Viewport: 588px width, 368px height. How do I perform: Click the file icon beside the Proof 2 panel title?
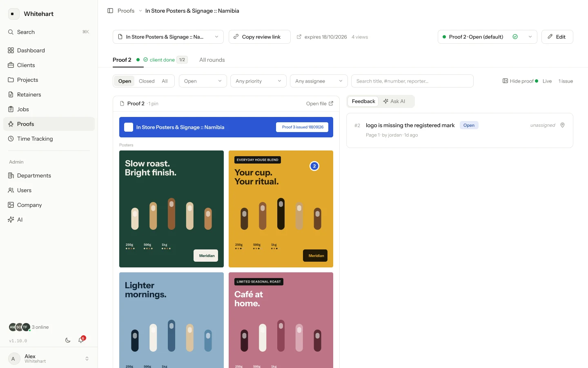(122, 103)
